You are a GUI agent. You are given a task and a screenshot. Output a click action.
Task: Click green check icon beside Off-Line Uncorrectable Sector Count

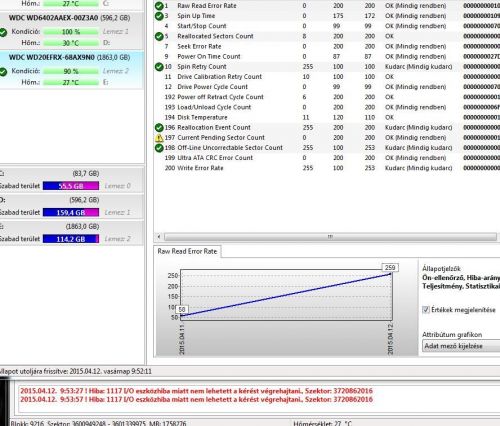[x=159, y=148]
